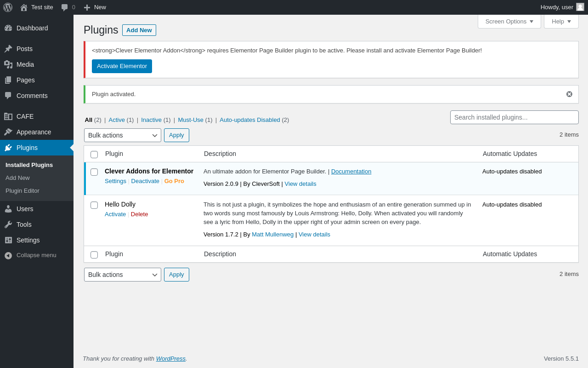Click the Dashboard gauge icon
The image size is (588, 368).
click(x=8, y=28)
